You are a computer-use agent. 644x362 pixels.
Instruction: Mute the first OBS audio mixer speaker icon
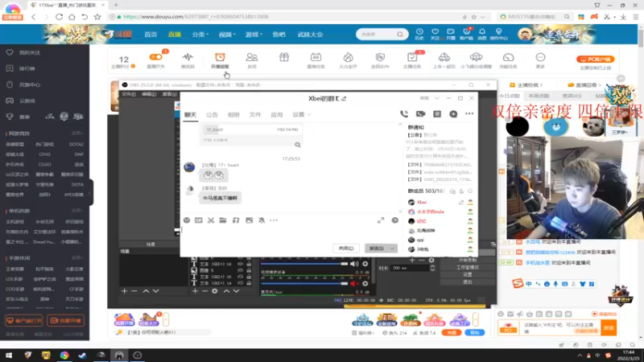354,264
